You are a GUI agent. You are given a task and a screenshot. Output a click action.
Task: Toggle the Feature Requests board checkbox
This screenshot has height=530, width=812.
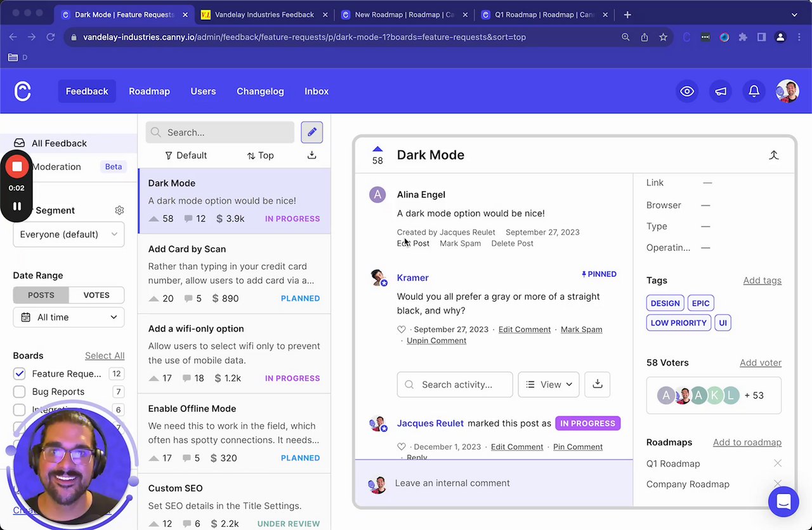(x=20, y=374)
